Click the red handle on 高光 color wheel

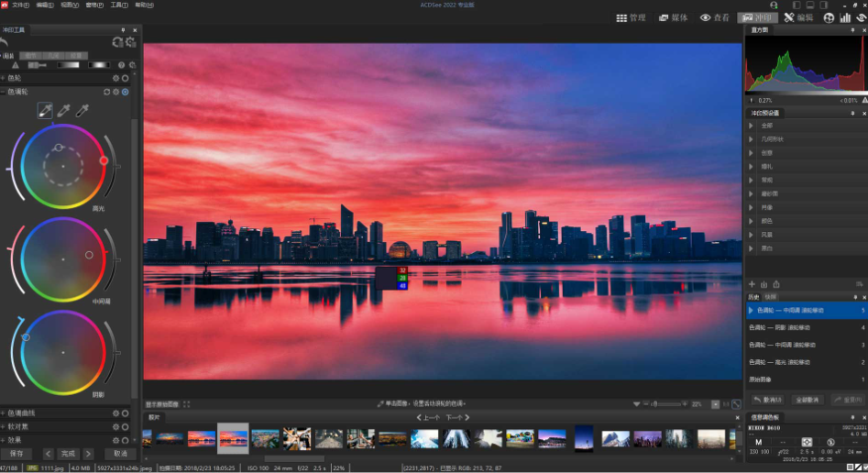point(104,160)
